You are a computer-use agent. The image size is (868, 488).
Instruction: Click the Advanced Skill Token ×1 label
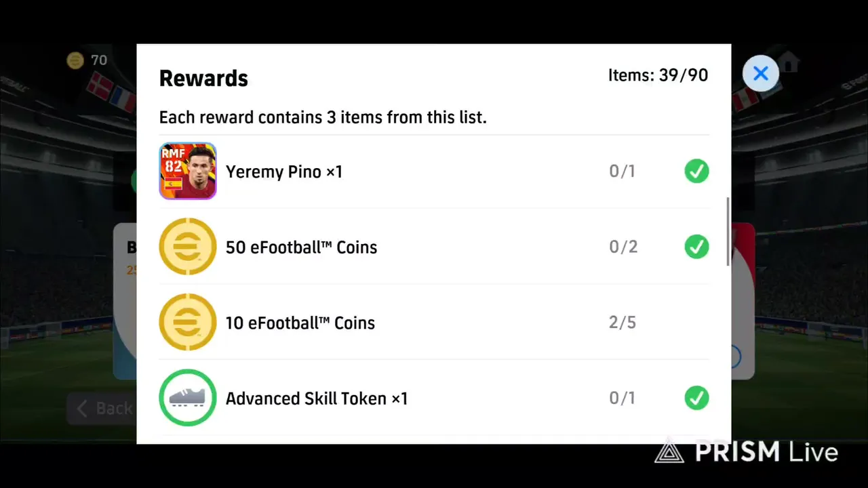[x=317, y=399]
